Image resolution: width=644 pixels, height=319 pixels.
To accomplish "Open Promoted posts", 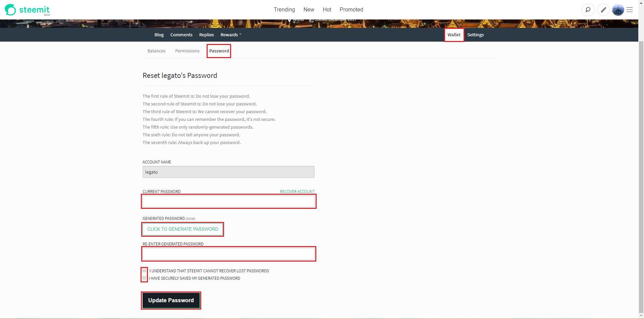I will click(351, 9).
